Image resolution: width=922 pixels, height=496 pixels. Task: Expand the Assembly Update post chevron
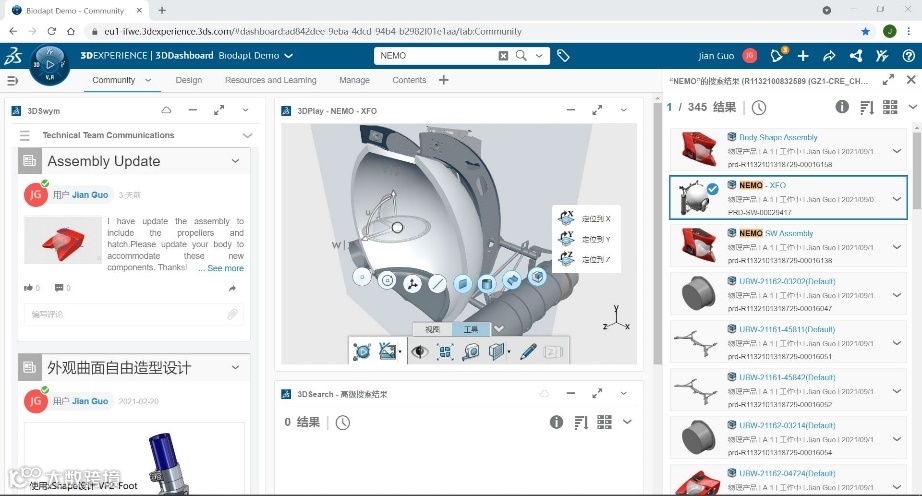(x=235, y=161)
